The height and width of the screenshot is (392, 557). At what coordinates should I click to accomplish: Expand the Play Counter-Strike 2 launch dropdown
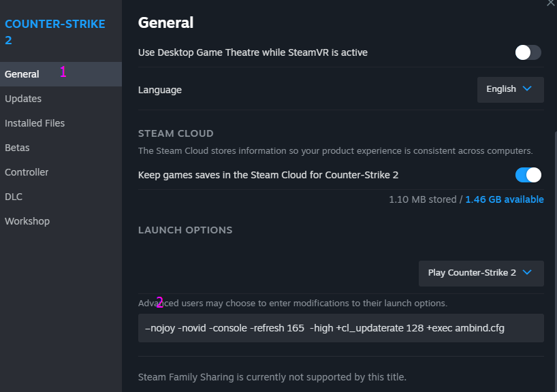(x=481, y=273)
